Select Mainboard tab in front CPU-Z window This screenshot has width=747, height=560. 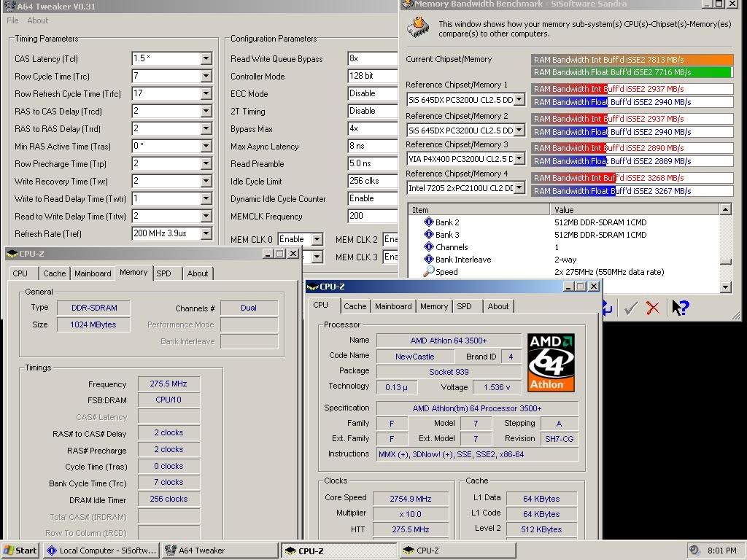coord(393,306)
